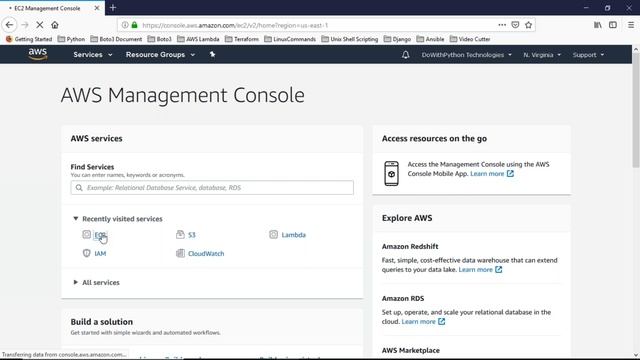Click the Build a solution heading
The height and width of the screenshot is (360, 640).
click(102, 322)
